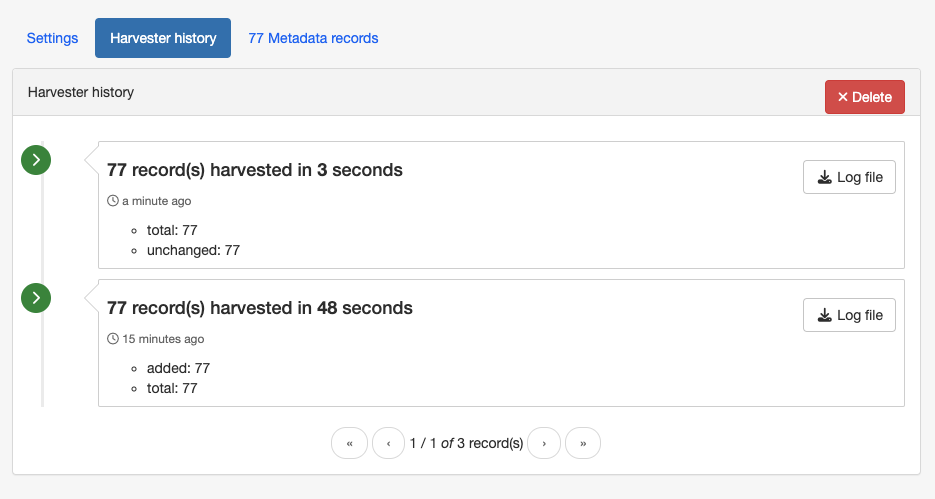
Task: Go to previous page of records
Action: coord(389,443)
